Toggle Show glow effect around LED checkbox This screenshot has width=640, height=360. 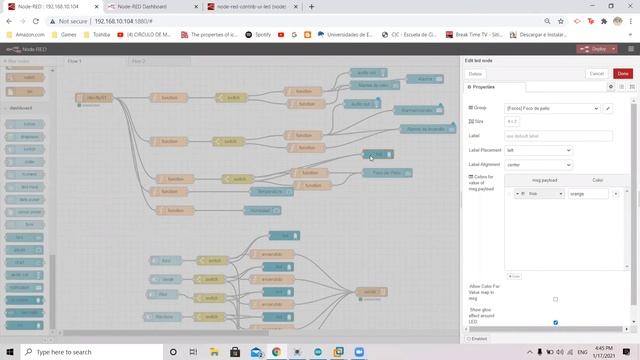pos(556,322)
